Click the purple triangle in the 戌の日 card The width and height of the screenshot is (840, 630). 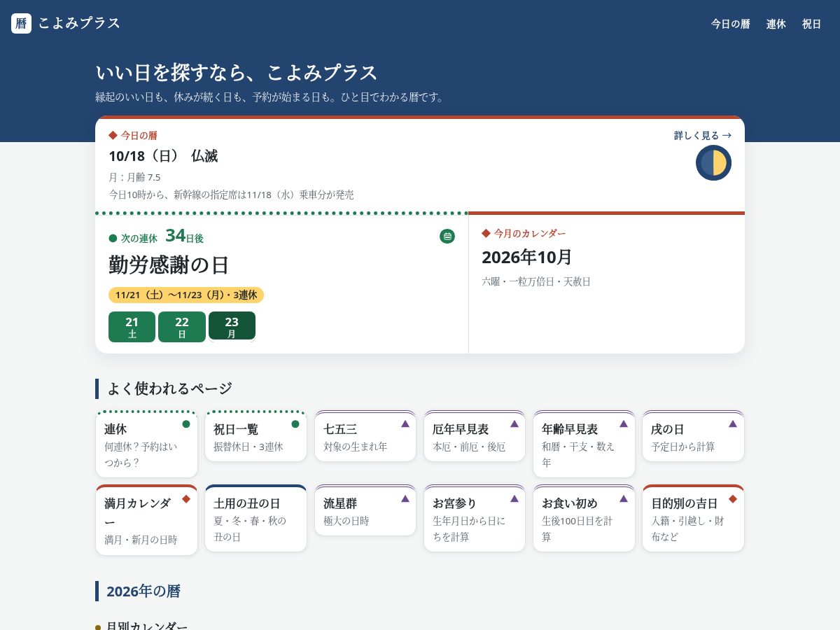click(733, 423)
